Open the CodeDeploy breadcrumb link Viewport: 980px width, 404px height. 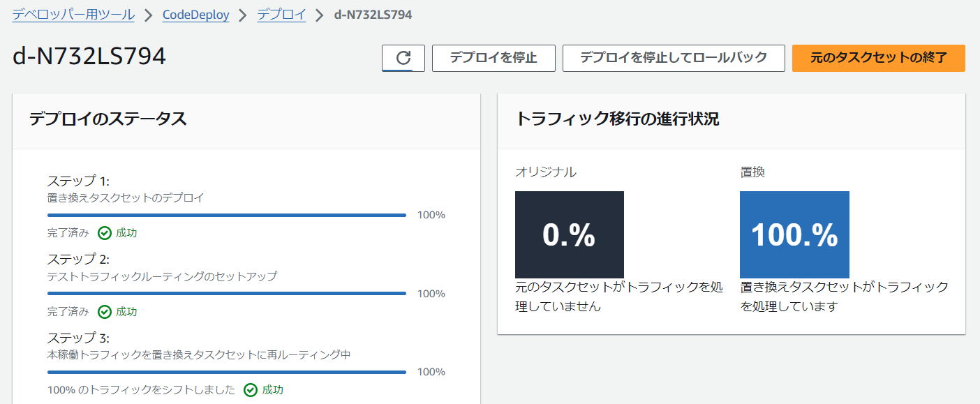point(196,15)
